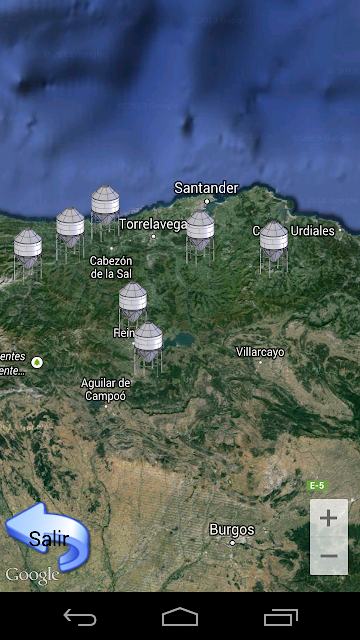The image size is (360, 640).
Task: Click the Salir blue arrow button
Action: [47, 536]
